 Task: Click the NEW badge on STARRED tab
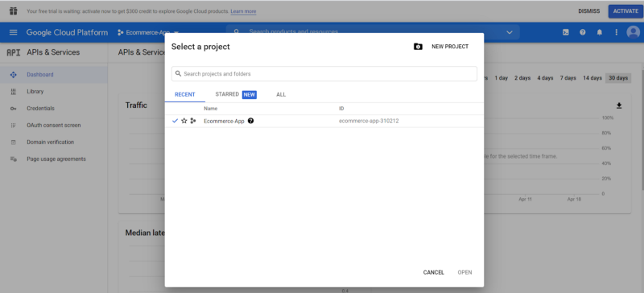[250, 95]
